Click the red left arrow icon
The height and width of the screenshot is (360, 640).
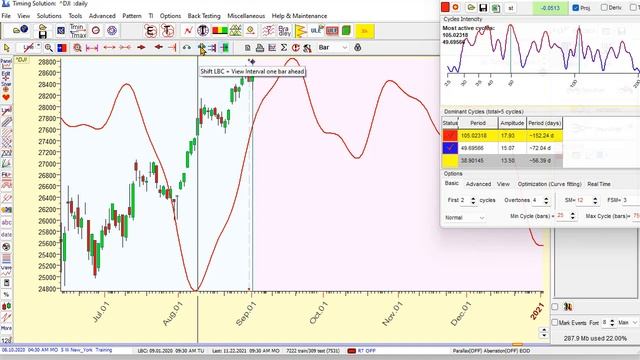(158, 48)
